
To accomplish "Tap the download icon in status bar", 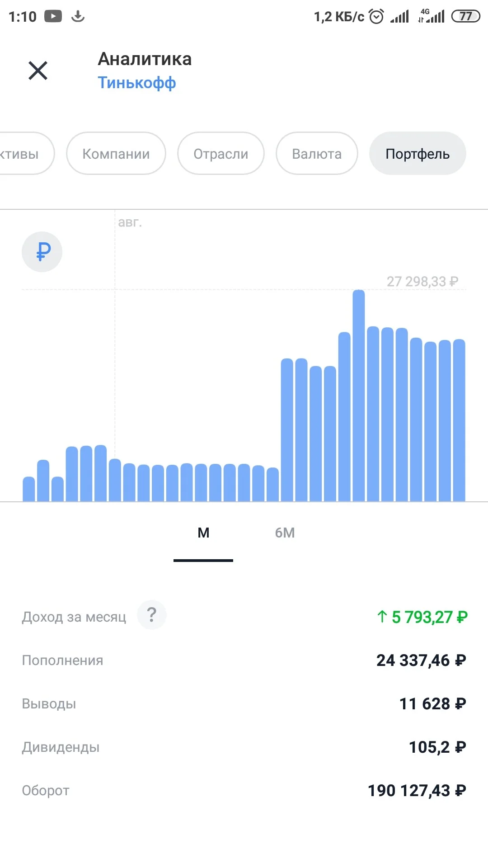I will click(x=78, y=17).
